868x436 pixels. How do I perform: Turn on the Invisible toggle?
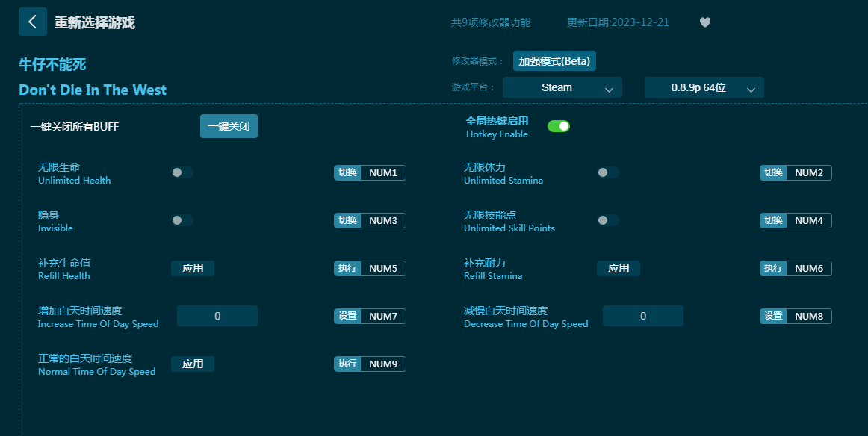click(x=182, y=220)
